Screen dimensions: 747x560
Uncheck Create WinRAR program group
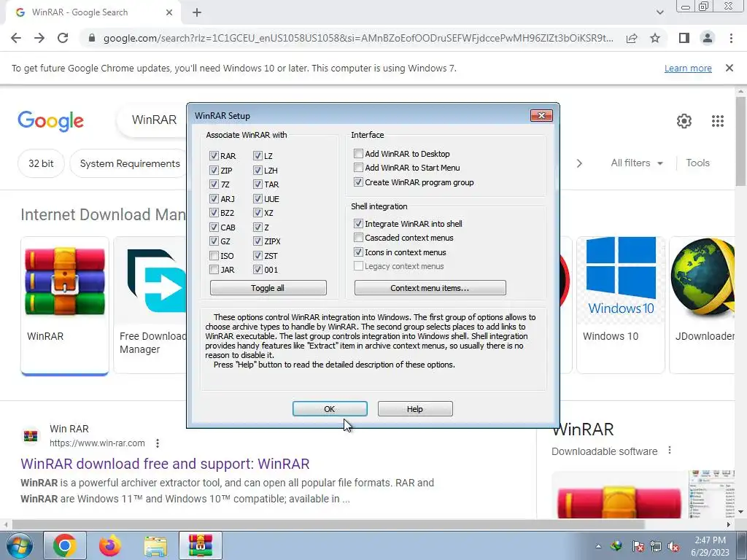click(x=358, y=182)
